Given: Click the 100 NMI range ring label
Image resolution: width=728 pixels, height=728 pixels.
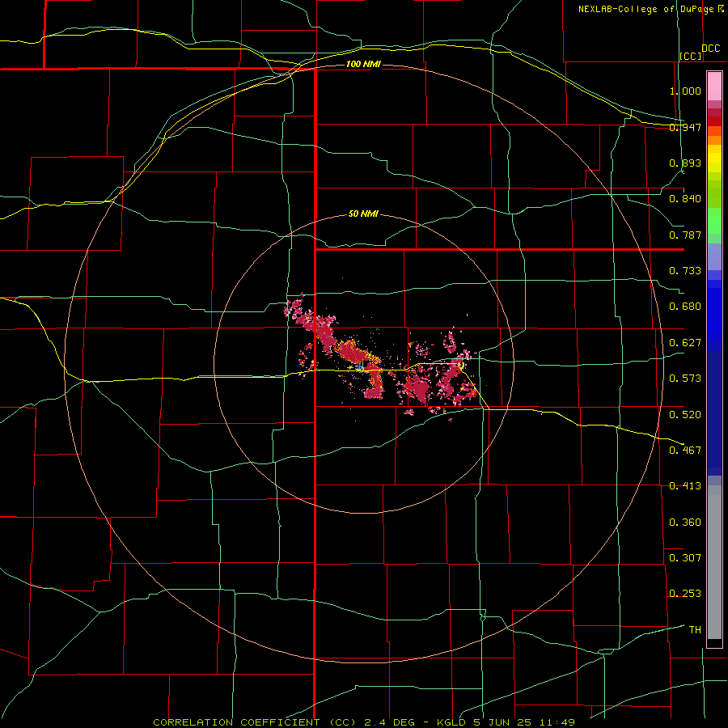Looking at the screenshot, I should (363, 64).
